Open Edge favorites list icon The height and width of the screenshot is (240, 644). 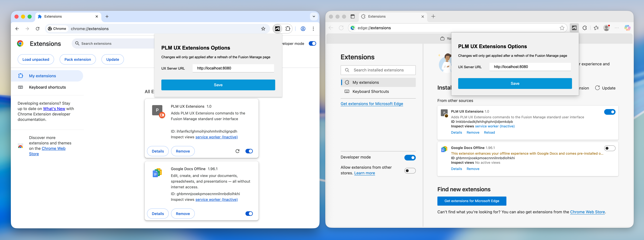(596, 28)
